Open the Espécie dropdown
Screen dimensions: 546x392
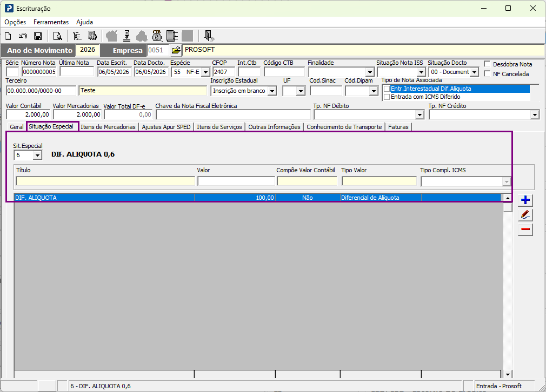coord(205,72)
